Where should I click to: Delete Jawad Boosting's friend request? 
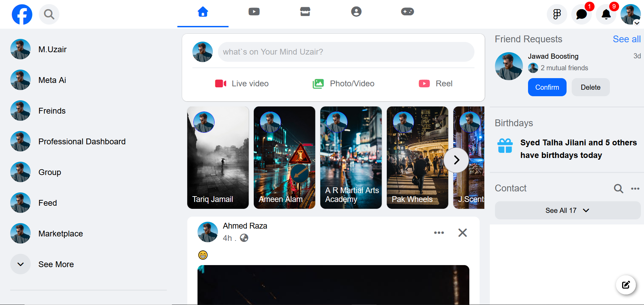[x=590, y=87]
